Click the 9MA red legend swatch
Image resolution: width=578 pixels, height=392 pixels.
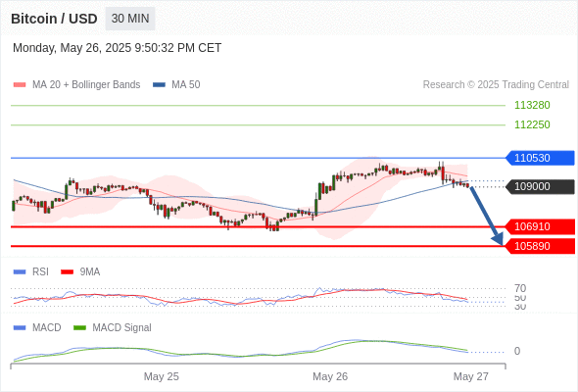pos(67,272)
